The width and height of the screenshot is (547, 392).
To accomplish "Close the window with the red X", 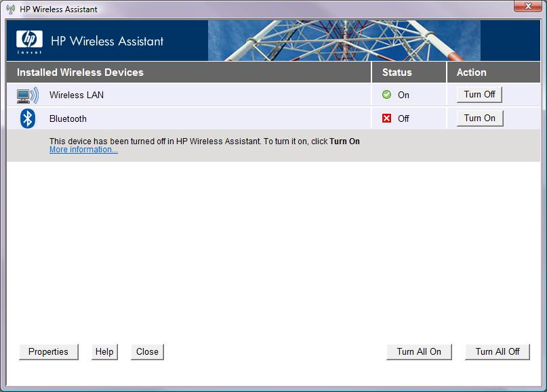I will 528,6.
